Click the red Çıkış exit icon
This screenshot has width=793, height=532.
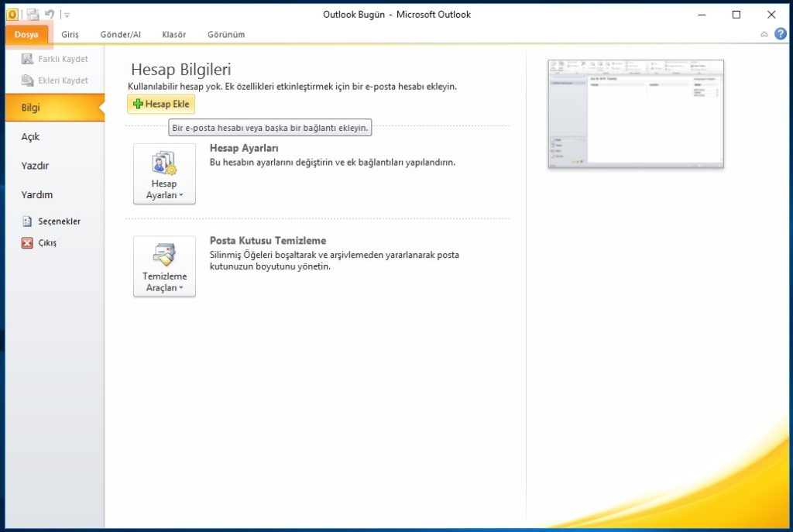point(27,242)
